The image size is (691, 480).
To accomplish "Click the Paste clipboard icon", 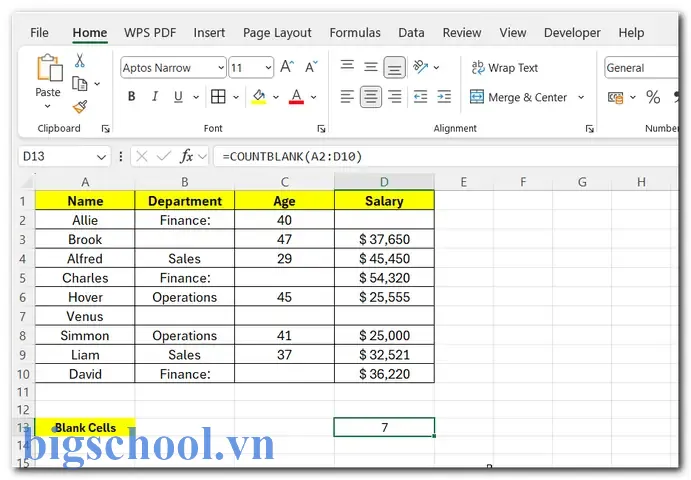I will pos(49,67).
